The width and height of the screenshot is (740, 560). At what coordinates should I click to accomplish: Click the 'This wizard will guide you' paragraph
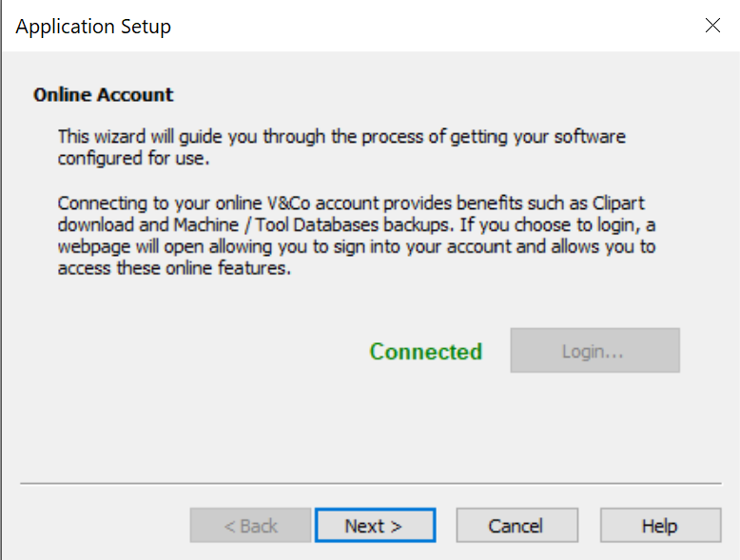[341, 147]
